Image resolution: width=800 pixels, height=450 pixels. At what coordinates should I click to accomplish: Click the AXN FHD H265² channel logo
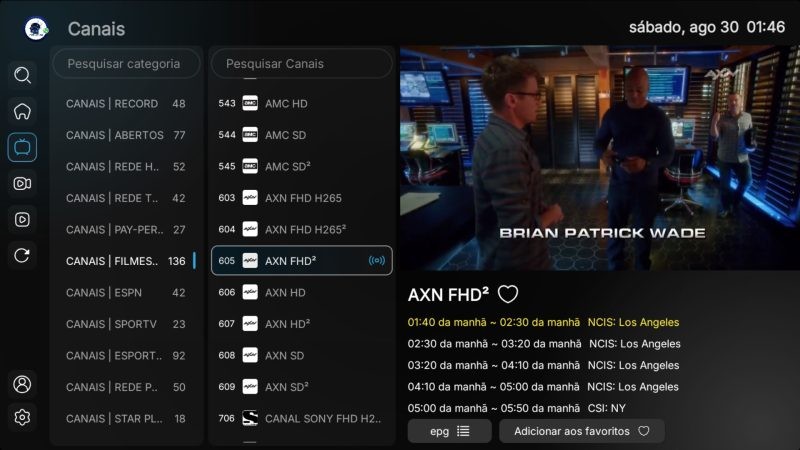[250, 229]
